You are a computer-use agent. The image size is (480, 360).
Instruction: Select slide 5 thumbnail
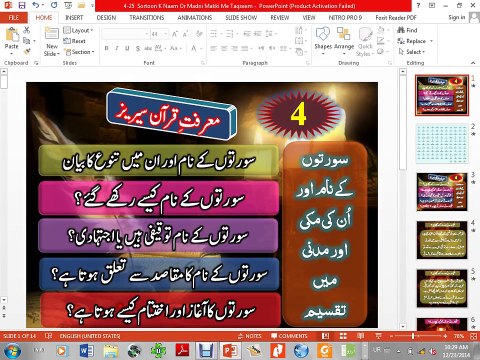click(442, 288)
